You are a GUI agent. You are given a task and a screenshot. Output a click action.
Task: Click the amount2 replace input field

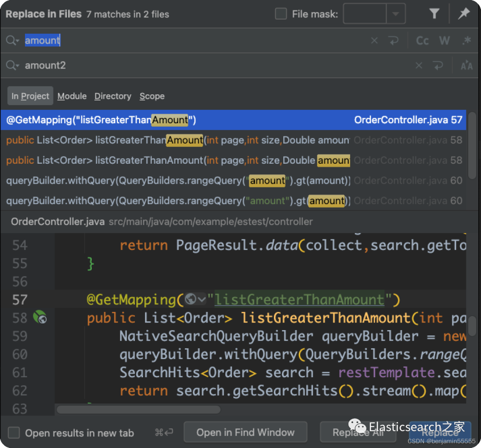click(x=218, y=65)
